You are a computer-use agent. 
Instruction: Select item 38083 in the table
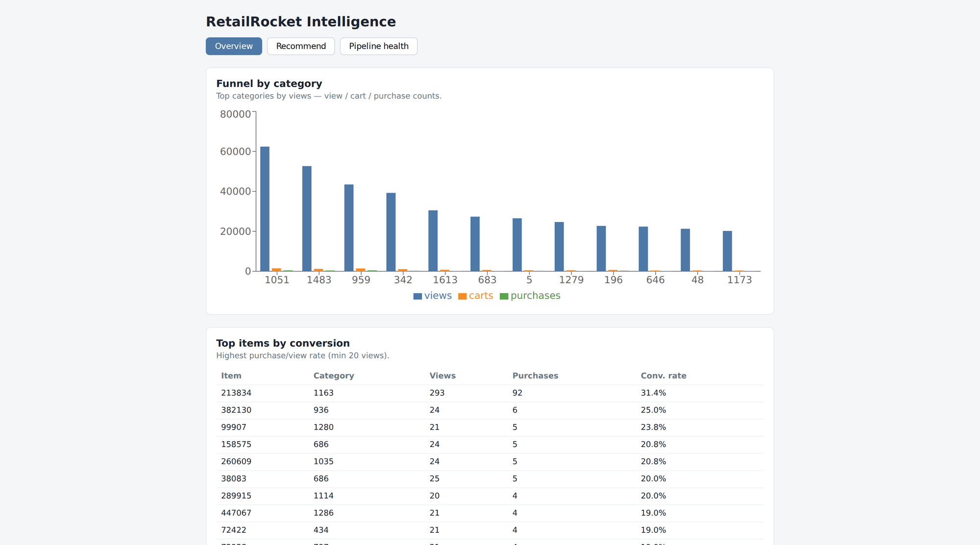(234, 479)
